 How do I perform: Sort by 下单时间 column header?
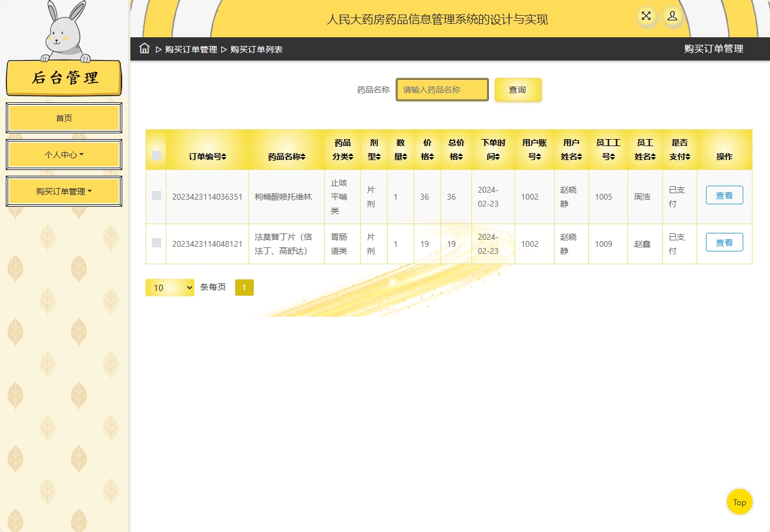tap(493, 150)
